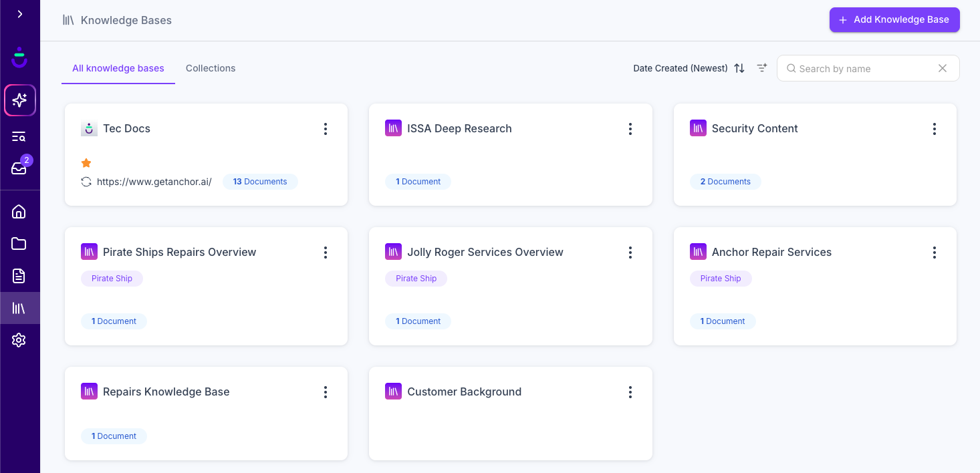Open settings gear in the sidebar
This screenshot has height=473, width=980.
(x=19, y=340)
